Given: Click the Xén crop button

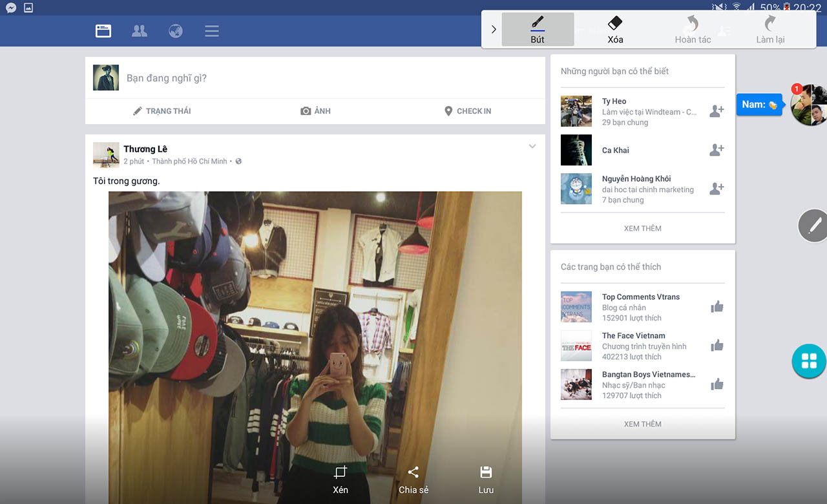Looking at the screenshot, I should point(340,479).
